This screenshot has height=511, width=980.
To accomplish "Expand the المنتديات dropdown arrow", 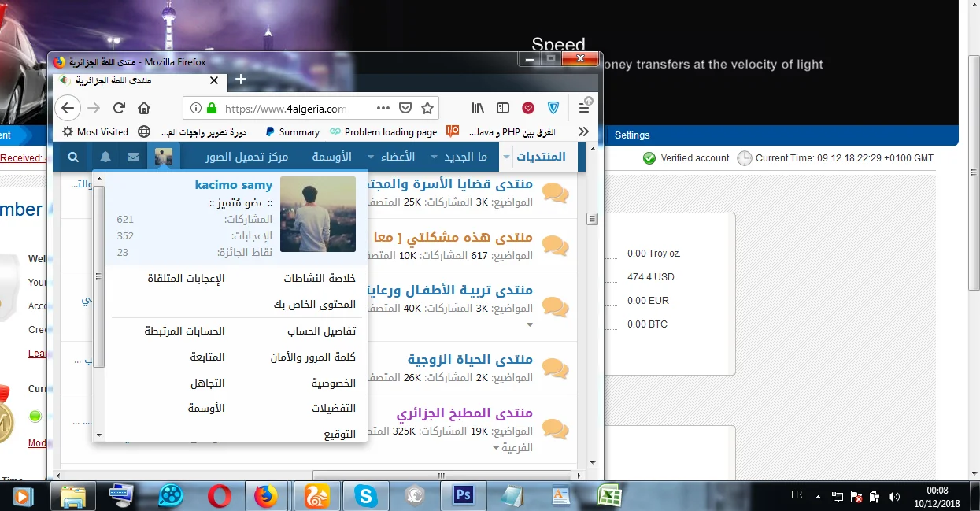I will pyautogui.click(x=506, y=157).
